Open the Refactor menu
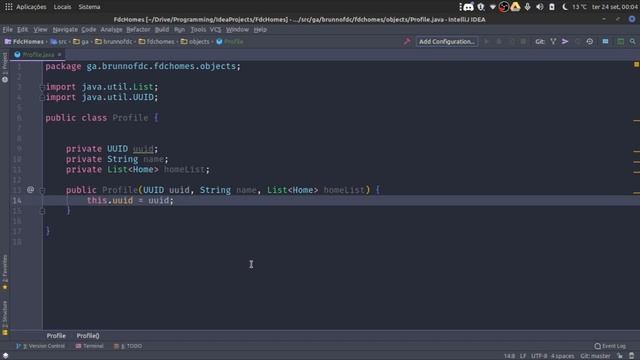This screenshot has width=640, height=360. pos(138,29)
